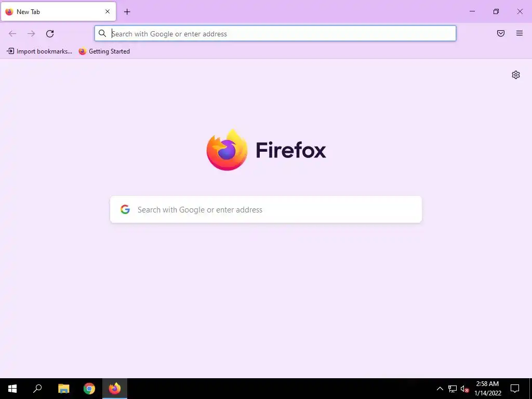This screenshot has height=399, width=532.
Task: Minimize the Firefox window
Action: [x=472, y=11]
